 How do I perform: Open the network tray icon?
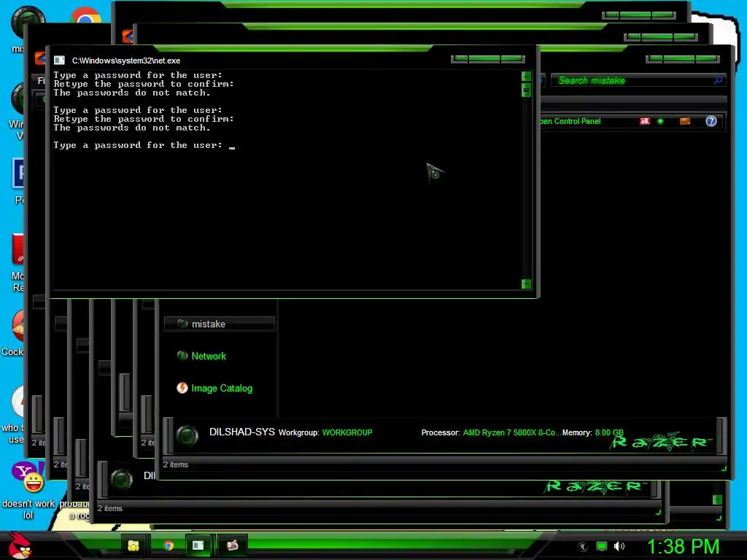(602, 546)
